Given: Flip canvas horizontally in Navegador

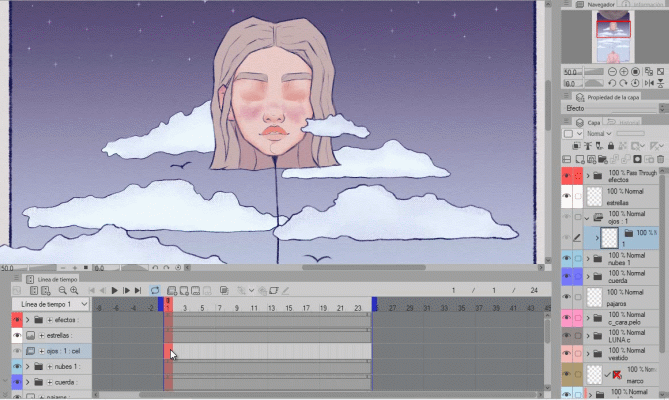Looking at the screenshot, I should tap(649, 83).
